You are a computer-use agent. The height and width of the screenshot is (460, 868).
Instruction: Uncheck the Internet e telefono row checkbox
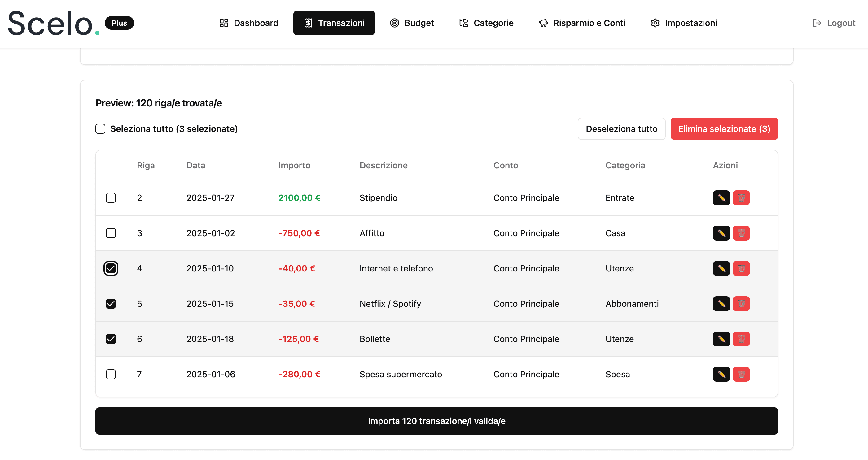[x=111, y=268]
